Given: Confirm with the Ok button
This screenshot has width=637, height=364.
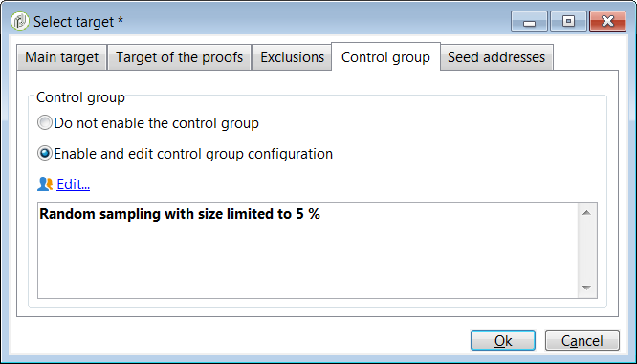Looking at the screenshot, I should point(503,340).
